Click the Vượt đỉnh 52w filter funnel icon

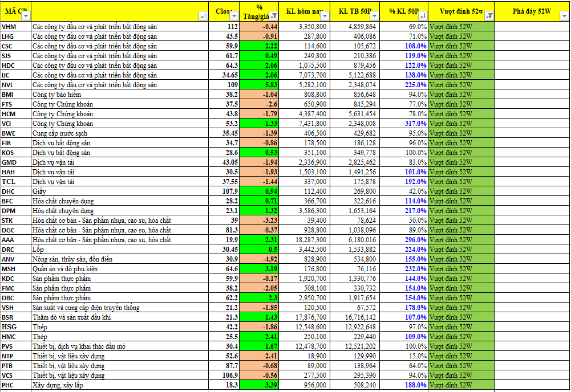489,16
